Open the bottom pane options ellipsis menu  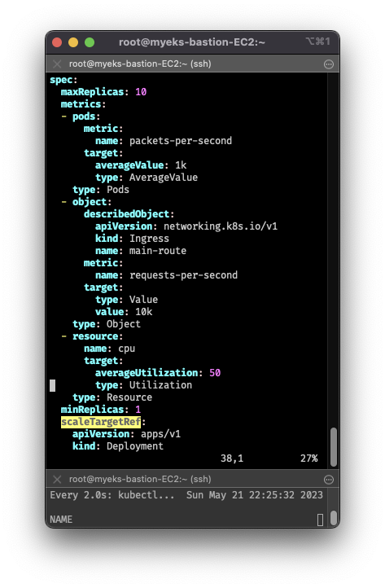328,480
